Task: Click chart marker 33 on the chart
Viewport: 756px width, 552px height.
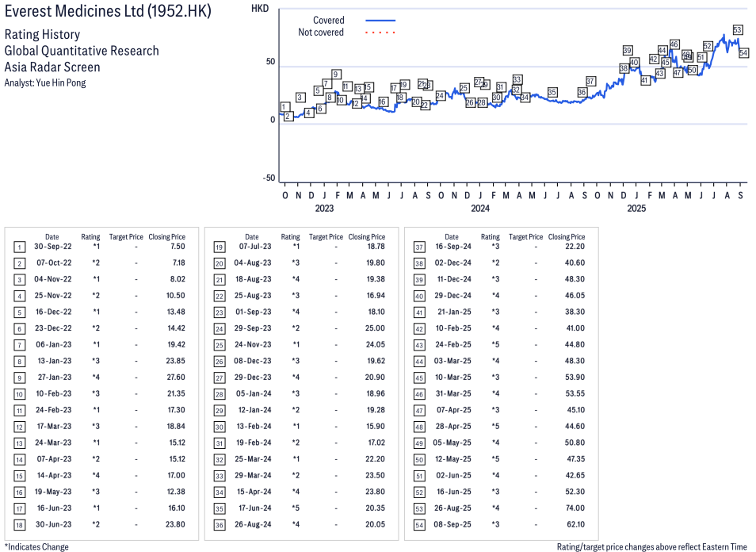Action: tap(517, 79)
